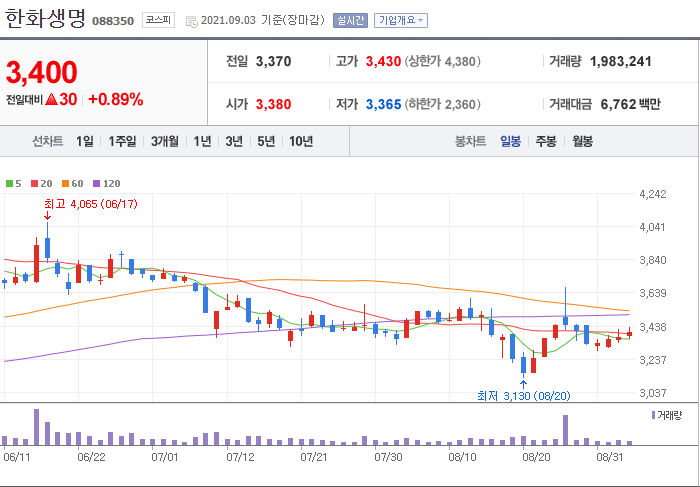Click the 거래량 value 1,983,241

pos(621,61)
